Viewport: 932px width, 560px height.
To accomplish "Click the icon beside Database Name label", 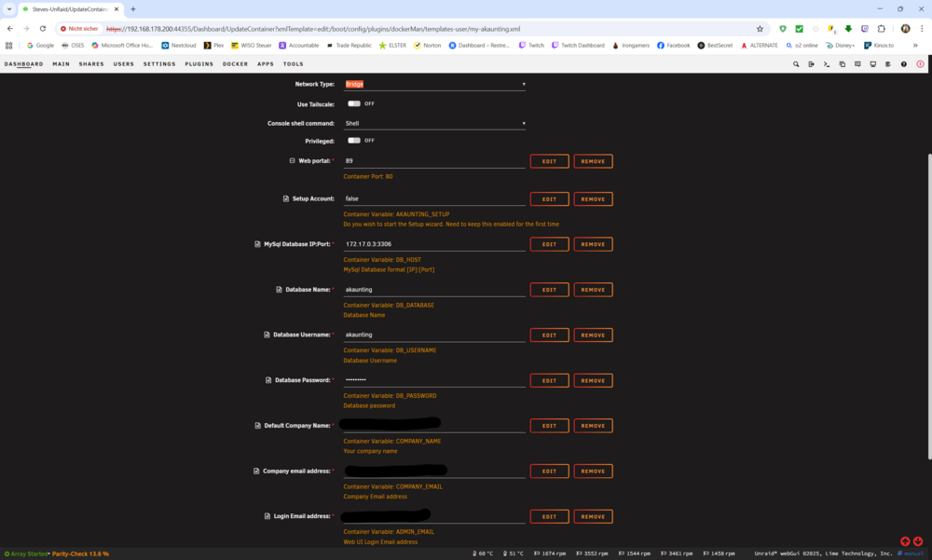I will (279, 290).
